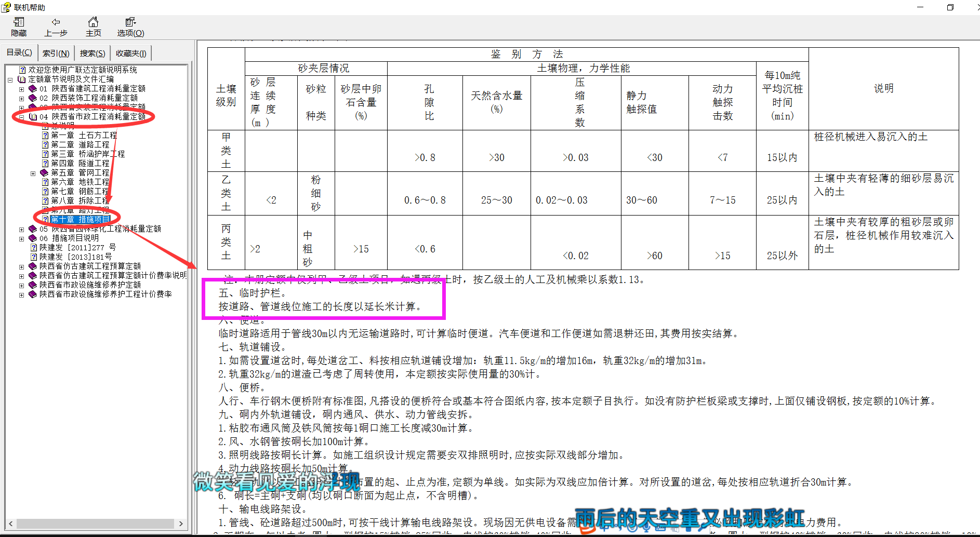Go back with the 上一步 toolbar icon
980x537 pixels.
point(56,22)
